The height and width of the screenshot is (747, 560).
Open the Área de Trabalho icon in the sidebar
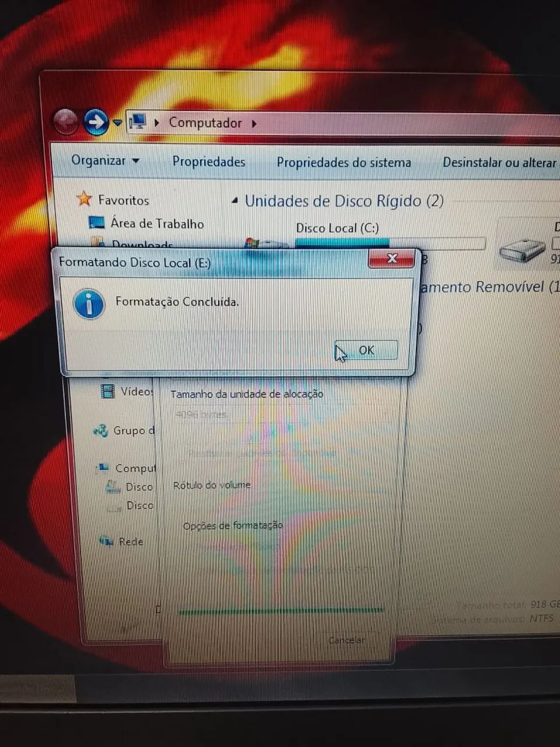pos(96,222)
